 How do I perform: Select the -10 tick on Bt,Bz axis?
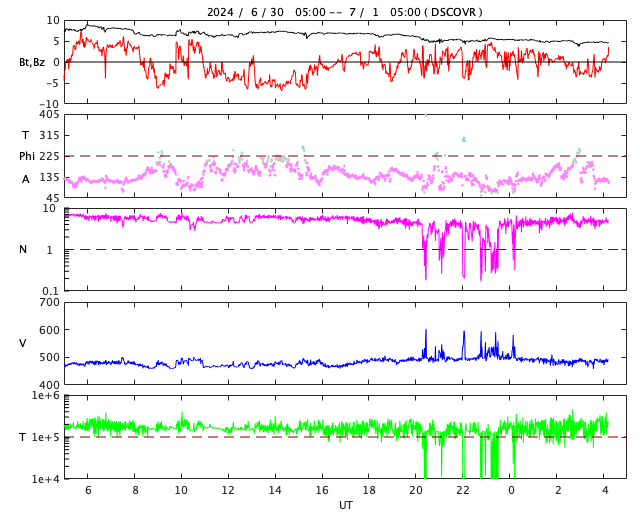50,104
